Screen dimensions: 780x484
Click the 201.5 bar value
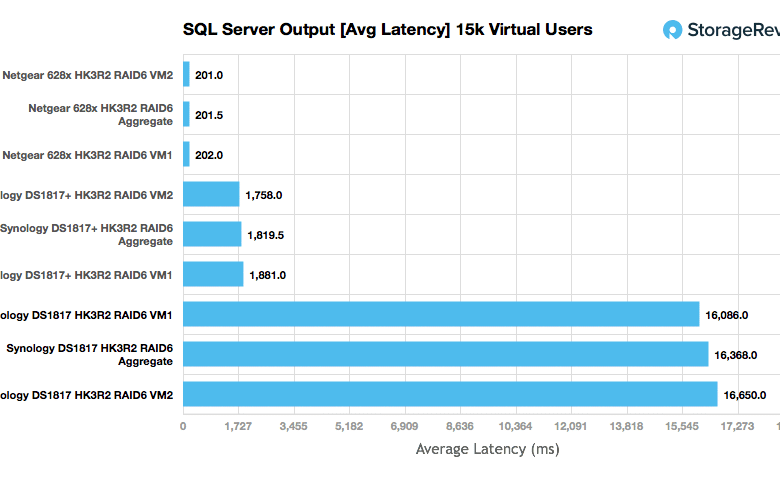pyautogui.click(x=209, y=115)
